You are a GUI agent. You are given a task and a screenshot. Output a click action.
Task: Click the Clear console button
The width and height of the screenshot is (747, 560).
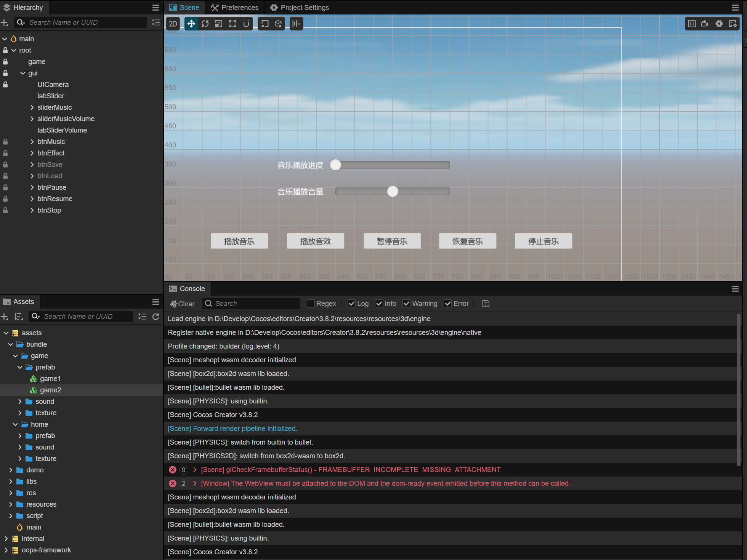click(183, 304)
